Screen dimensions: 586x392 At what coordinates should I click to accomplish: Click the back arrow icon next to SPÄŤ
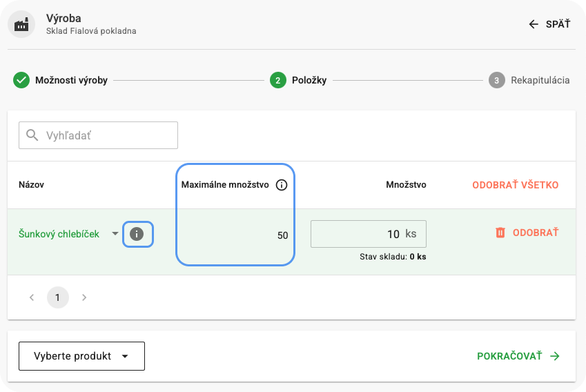tap(533, 24)
